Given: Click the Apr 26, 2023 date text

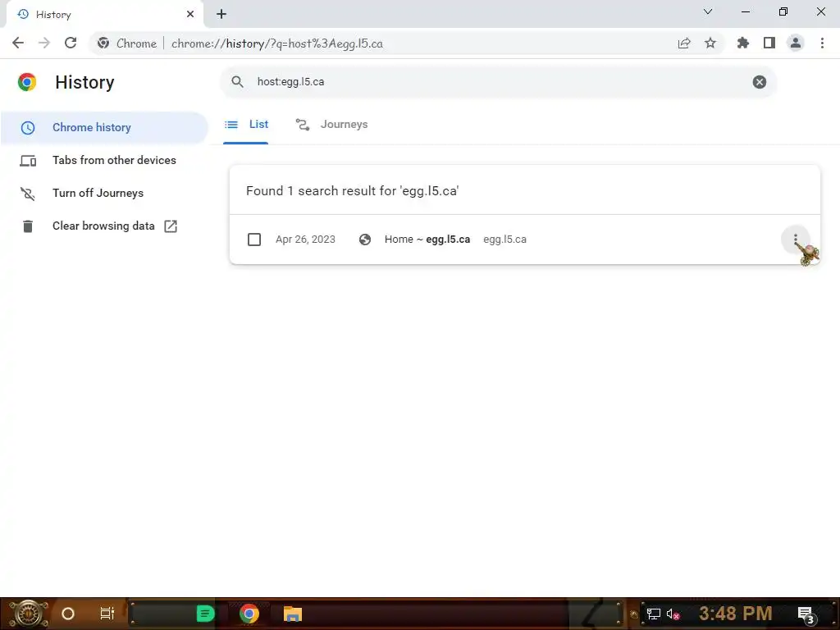Looking at the screenshot, I should click(x=305, y=240).
